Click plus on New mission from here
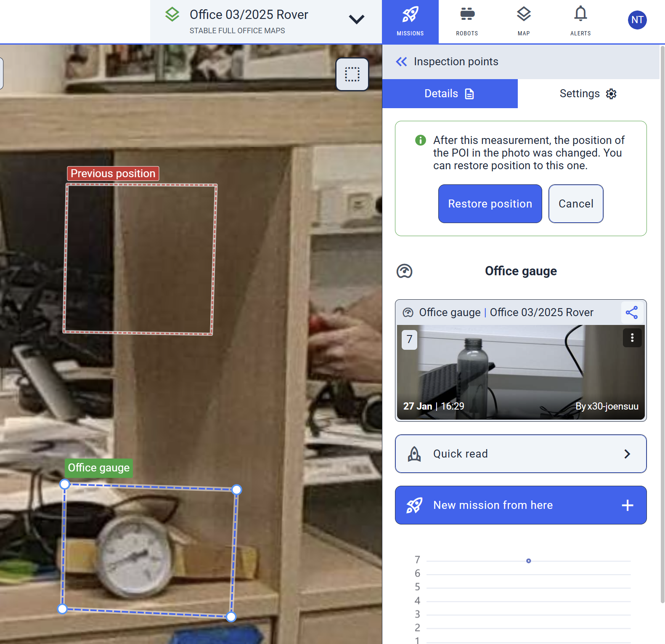Image resolution: width=665 pixels, height=644 pixels. pyautogui.click(x=627, y=505)
